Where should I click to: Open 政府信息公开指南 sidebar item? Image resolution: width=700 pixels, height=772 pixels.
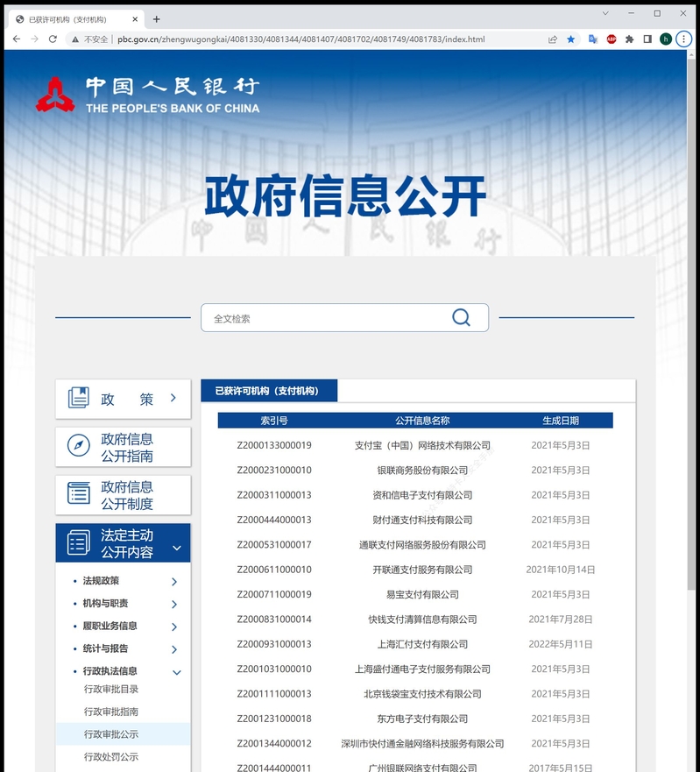pyautogui.click(x=123, y=447)
